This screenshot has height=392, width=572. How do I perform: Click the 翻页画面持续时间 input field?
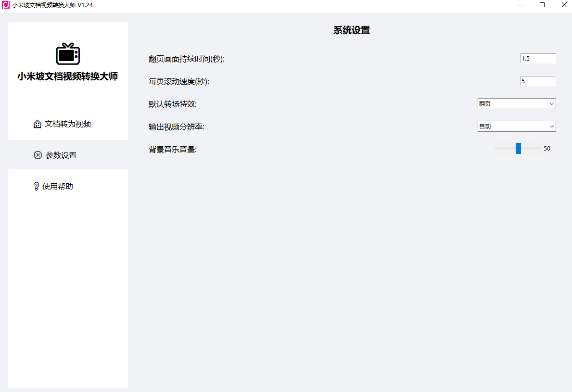pos(538,58)
